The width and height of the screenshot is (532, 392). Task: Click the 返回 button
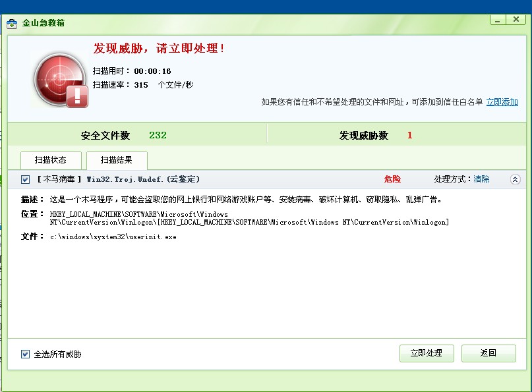pyautogui.click(x=488, y=353)
